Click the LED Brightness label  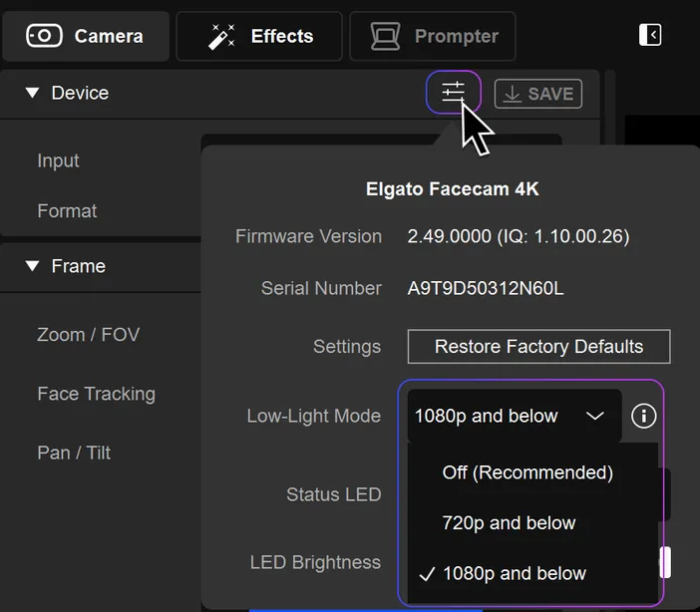coord(315,562)
